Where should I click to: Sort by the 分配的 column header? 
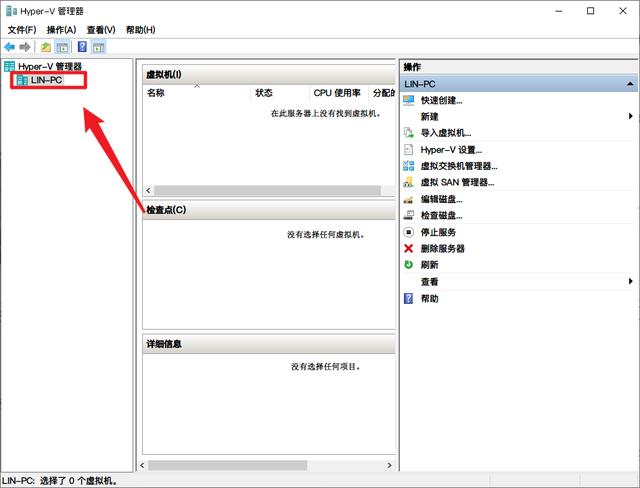tap(382, 93)
